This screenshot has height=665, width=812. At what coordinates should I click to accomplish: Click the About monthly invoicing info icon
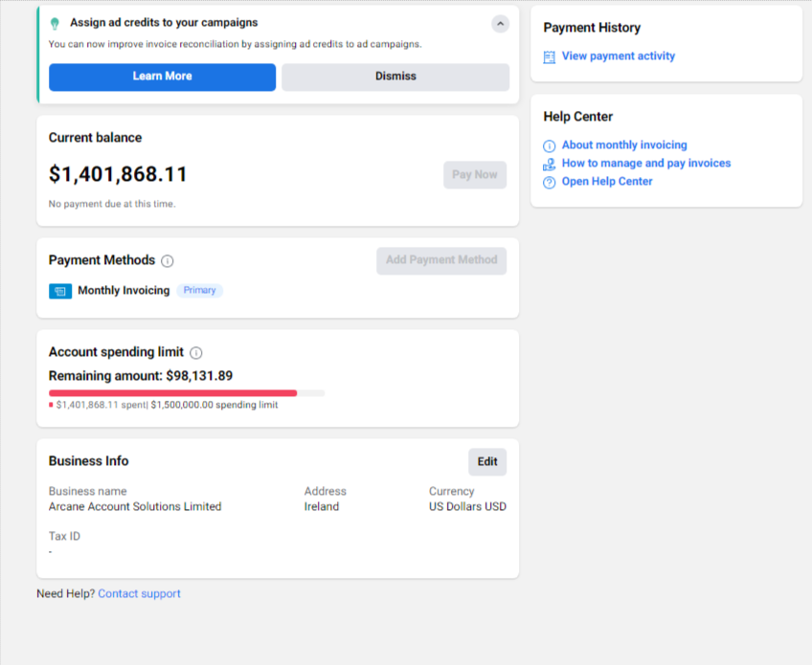coord(549,145)
